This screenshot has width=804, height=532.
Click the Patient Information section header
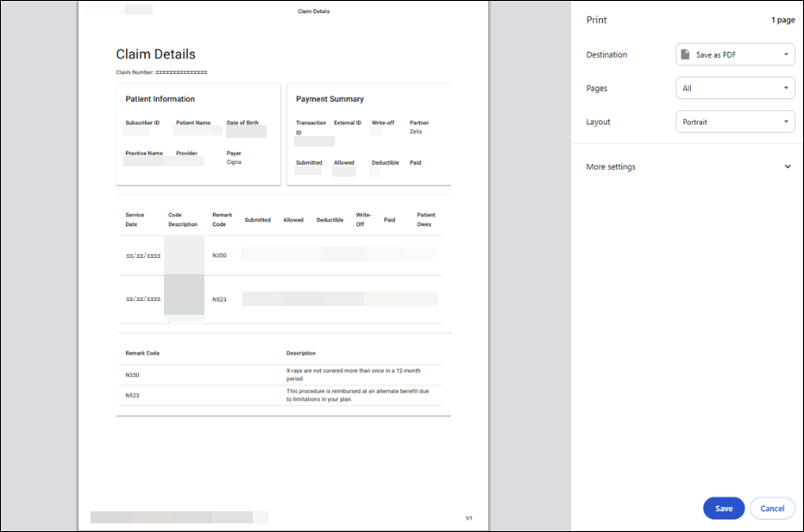[160, 98]
